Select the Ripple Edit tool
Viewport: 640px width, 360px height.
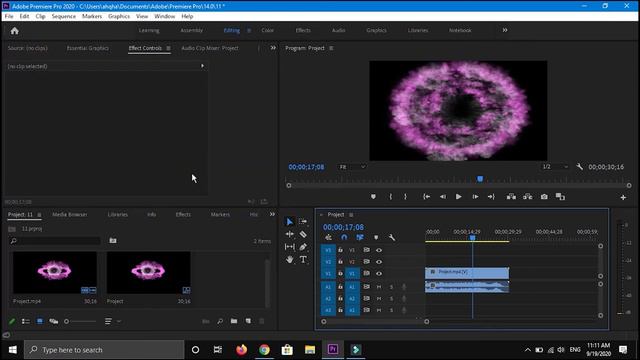(x=289, y=234)
